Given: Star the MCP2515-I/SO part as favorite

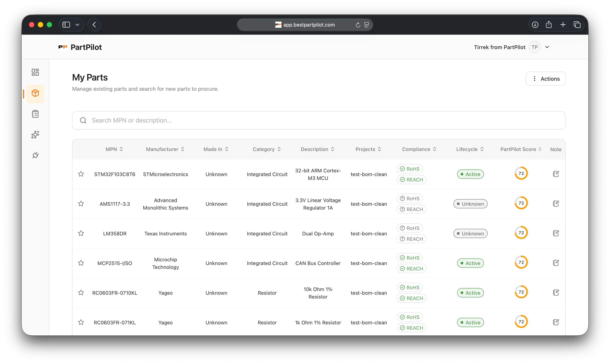Looking at the screenshot, I should click(x=81, y=263).
